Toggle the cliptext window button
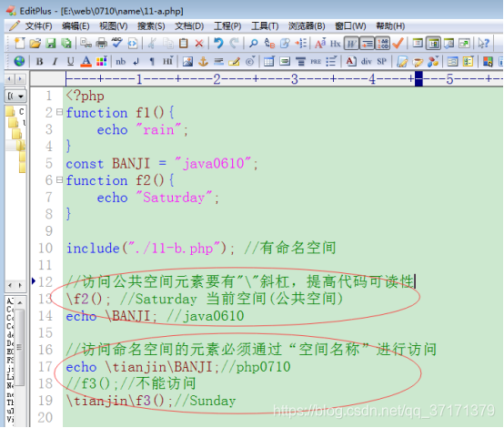The width and height of the screenshot is (504, 428). click(x=418, y=43)
